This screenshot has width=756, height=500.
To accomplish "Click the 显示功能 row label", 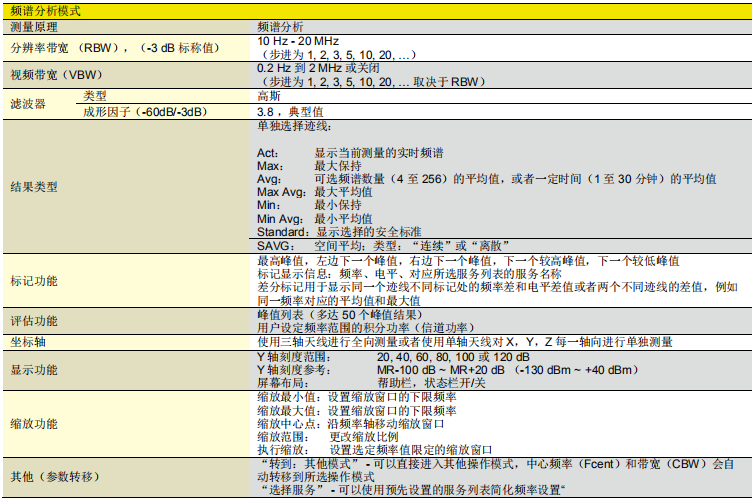I will [35, 370].
